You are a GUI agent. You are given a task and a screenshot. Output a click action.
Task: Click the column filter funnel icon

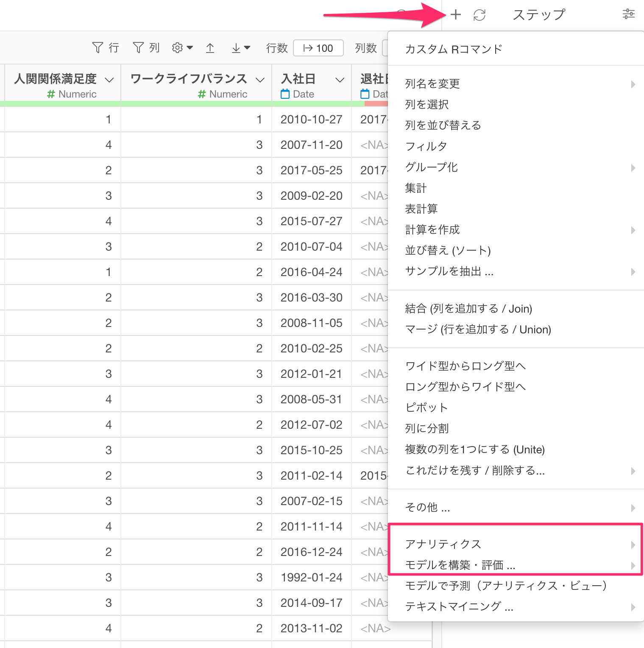click(x=138, y=47)
